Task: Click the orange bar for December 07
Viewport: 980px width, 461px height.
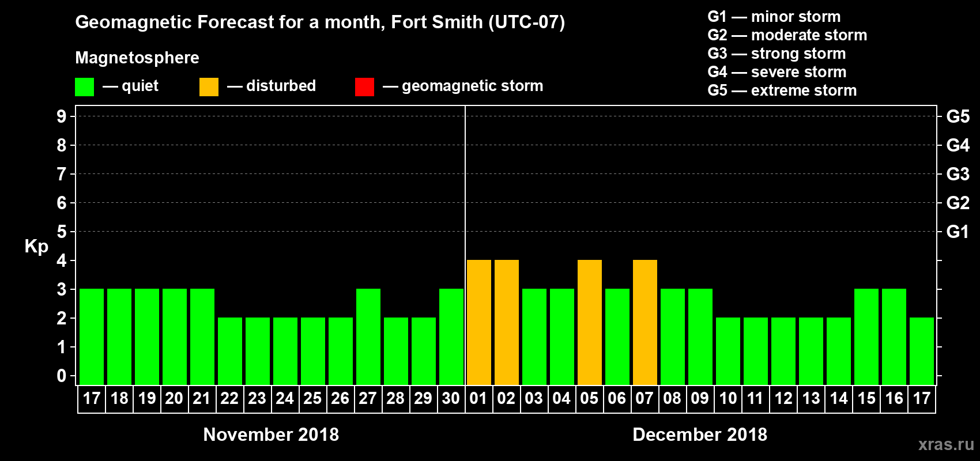Action: (645, 323)
